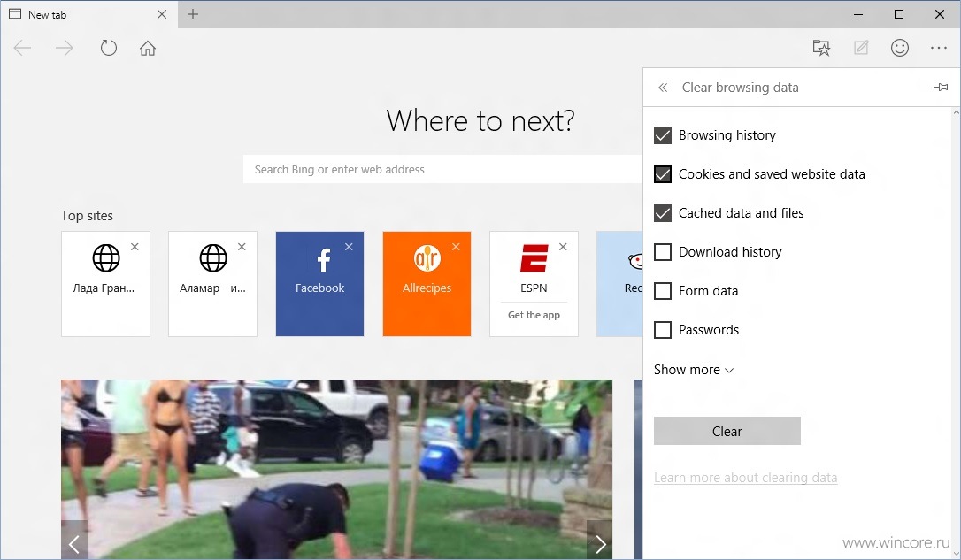Viewport: 961px width, 560px height.
Task: Go back from Clear browsing data pane
Action: [x=663, y=88]
